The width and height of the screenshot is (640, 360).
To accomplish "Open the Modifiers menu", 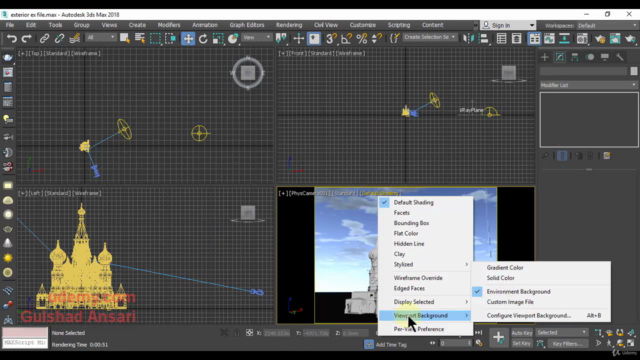I will tap(169, 25).
